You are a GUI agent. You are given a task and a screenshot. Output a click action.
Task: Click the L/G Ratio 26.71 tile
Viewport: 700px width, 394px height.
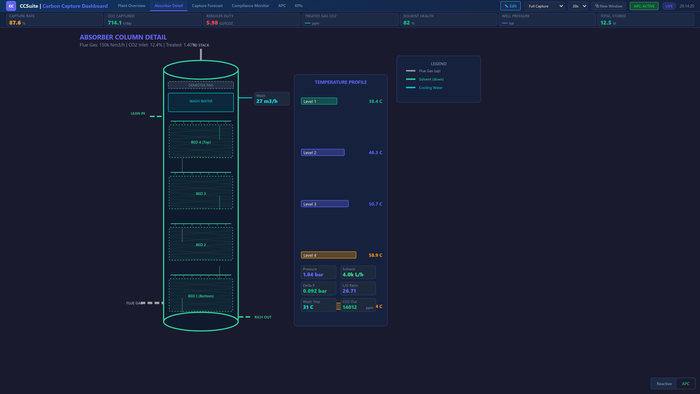[x=358, y=288]
